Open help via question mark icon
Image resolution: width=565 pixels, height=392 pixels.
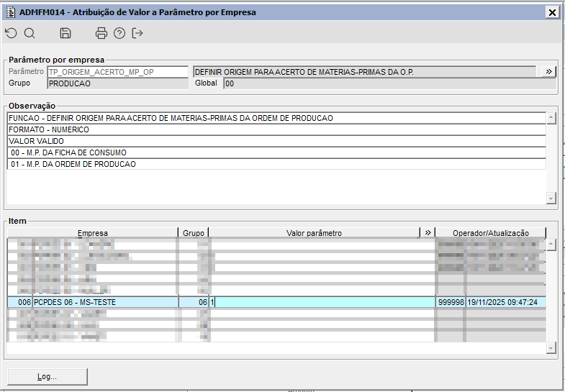pos(119,34)
